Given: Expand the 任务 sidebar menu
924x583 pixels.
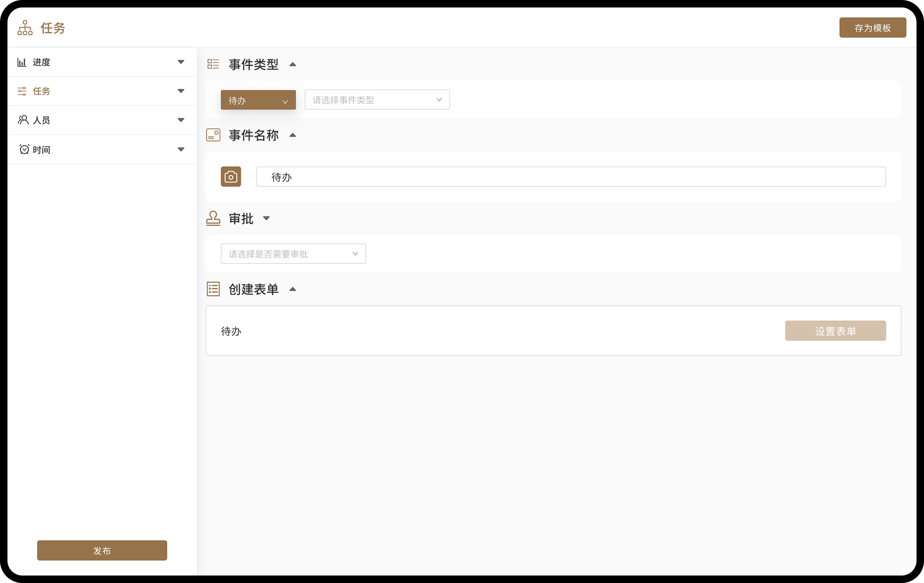Looking at the screenshot, I should (x=181, y=91).
